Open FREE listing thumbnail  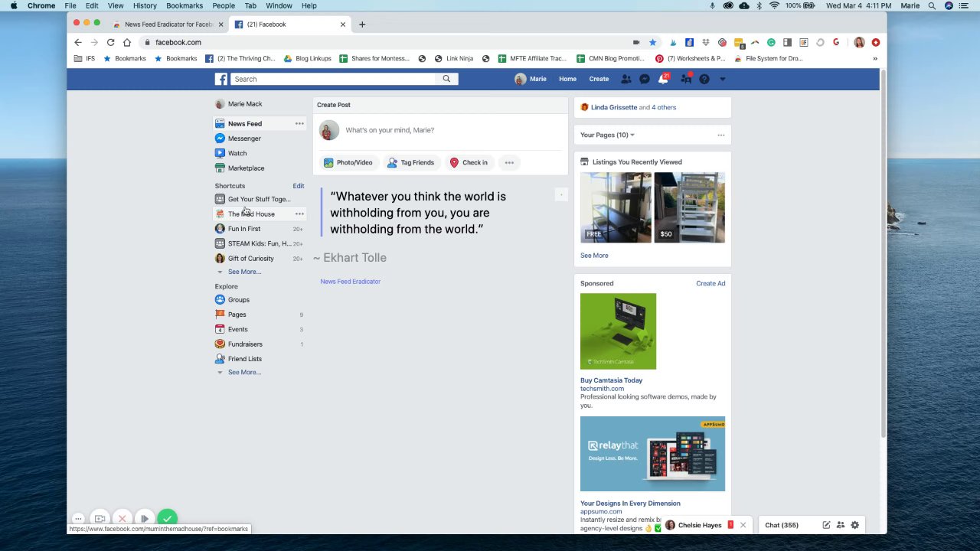616,207
